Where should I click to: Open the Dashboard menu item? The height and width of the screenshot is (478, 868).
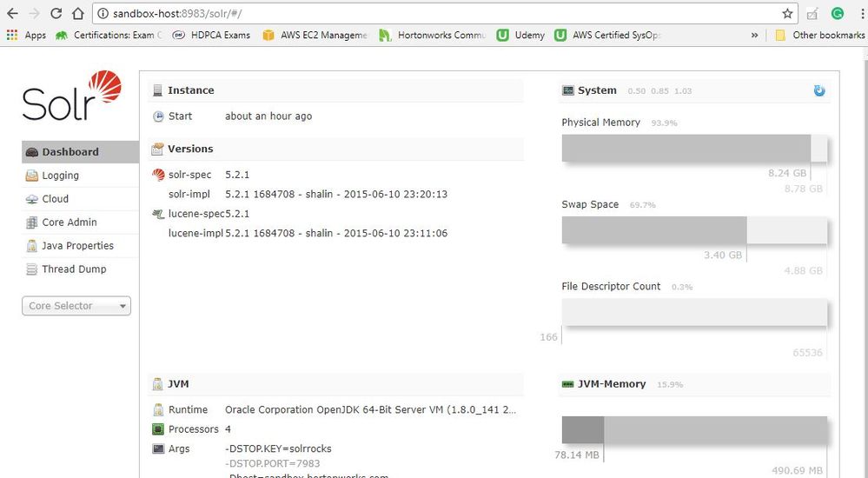[x=80, y=152]
